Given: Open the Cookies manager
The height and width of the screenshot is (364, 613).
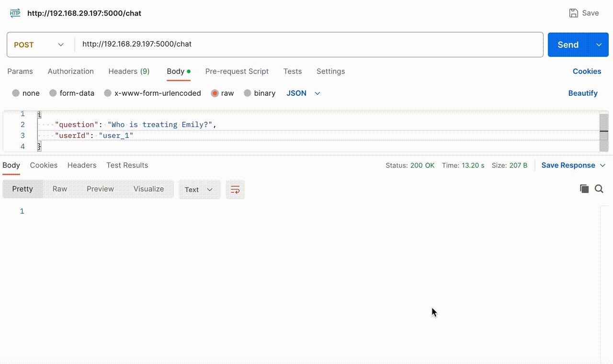Looking at the screenshot, I should tap(587, 71).
